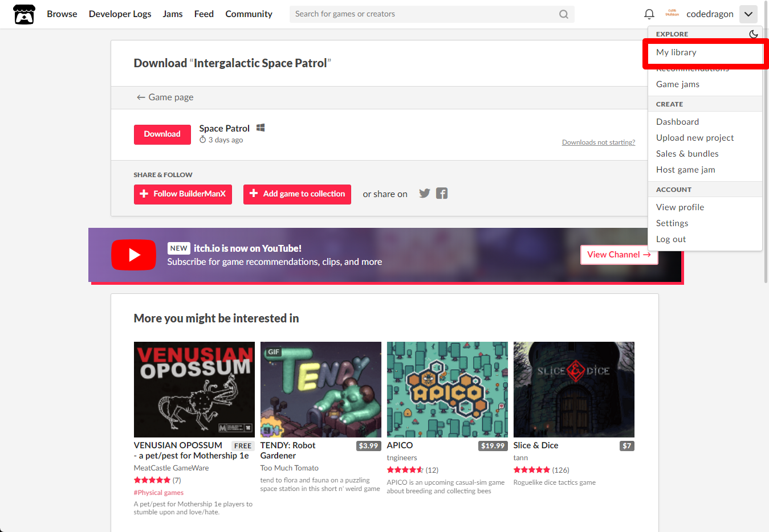The height and width of the screenshot is (532, 769).
Task: Open APICO game thumbnail
Action: point(447,390)
